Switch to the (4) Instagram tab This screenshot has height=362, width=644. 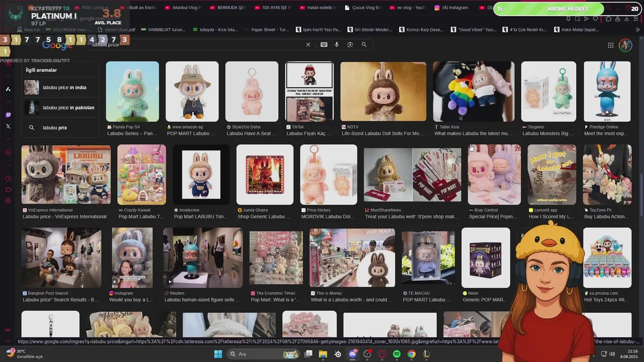[452, 8]
